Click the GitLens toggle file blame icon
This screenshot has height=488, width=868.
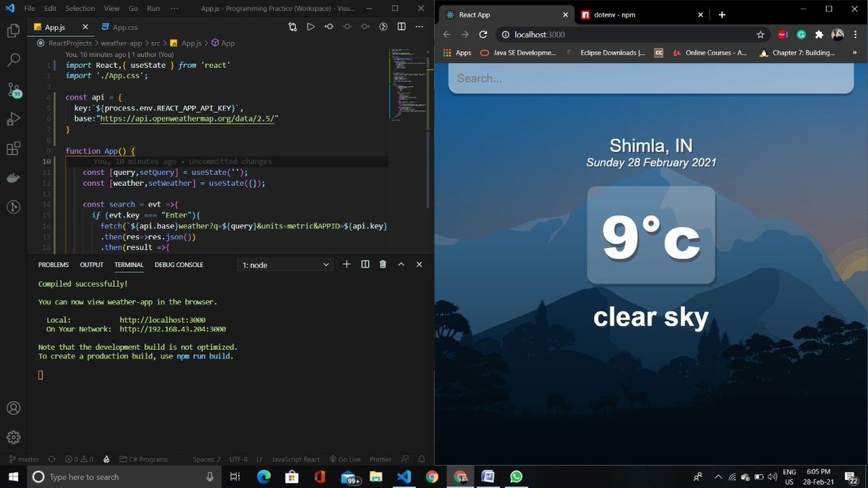383,27
